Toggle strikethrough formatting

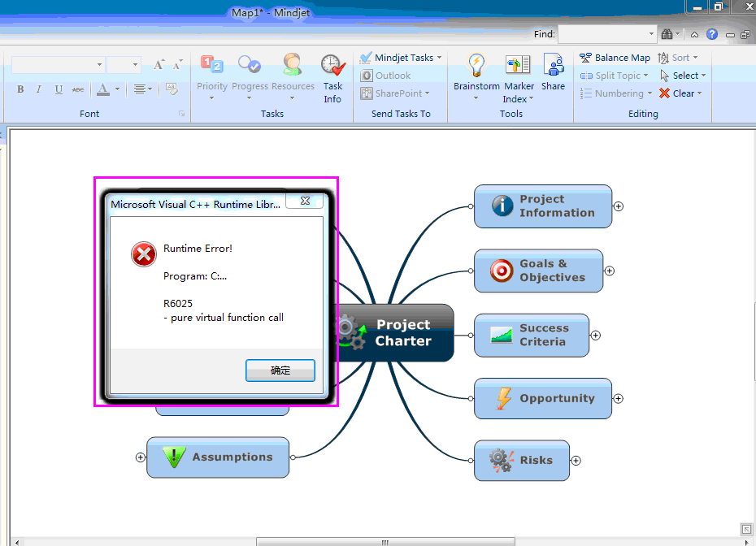pyautogui.click(x=77, y=89)
